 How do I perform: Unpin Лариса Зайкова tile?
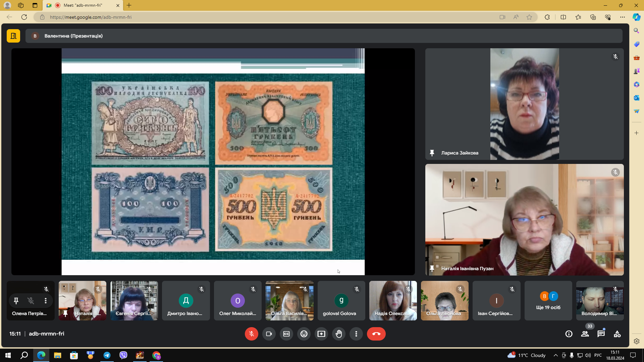coord(432,153)
